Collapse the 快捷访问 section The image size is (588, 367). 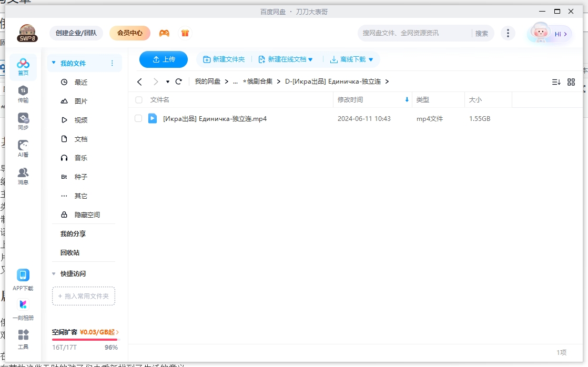pyautogui.click(x=53, y=273)
